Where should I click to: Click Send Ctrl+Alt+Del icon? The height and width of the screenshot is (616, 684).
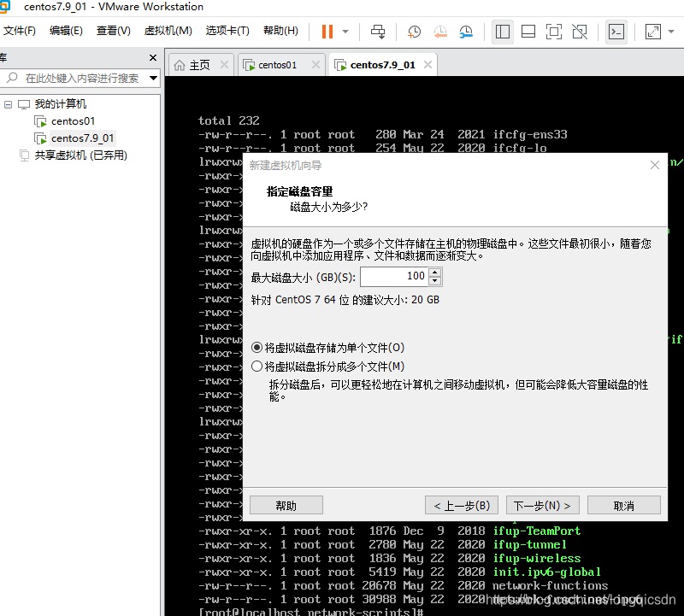tap(378, 32)
